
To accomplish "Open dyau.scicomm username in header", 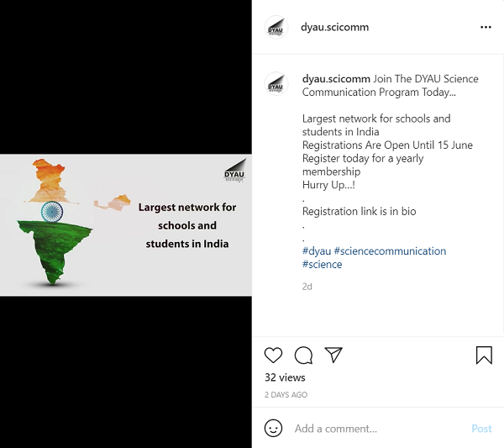I will point(334,28).
